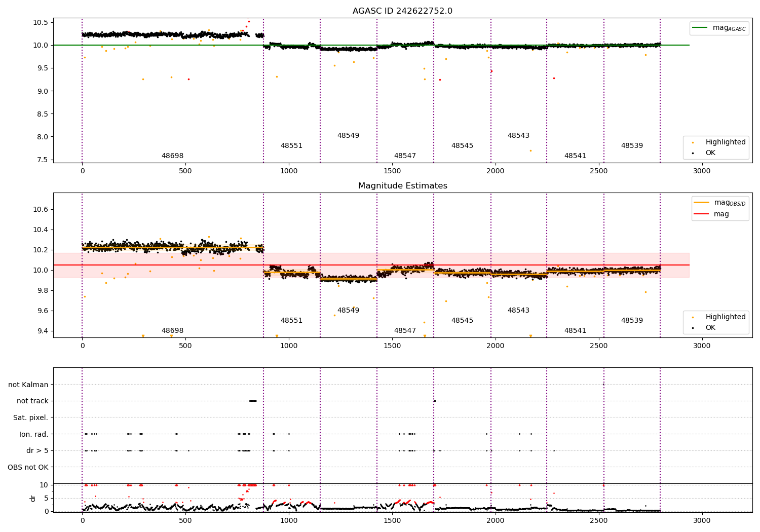Click the rotated 'dr' y-axis label
Screen dimensions: 760x532
33,498
